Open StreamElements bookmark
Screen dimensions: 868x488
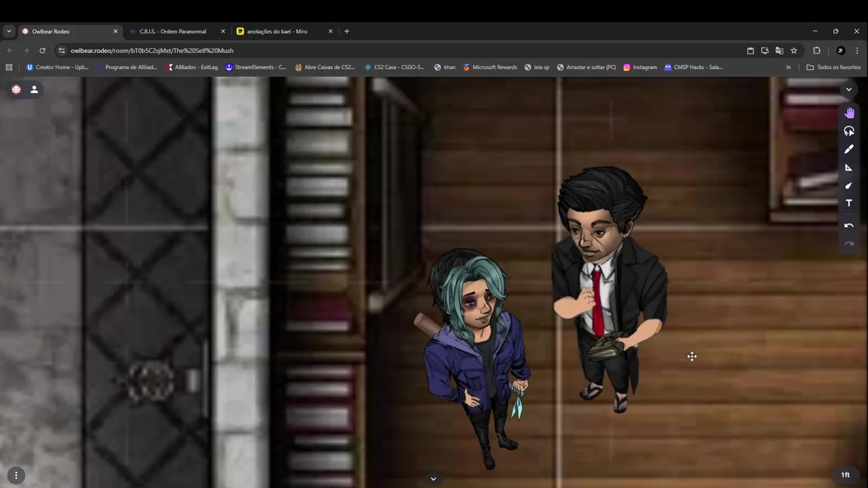click(256, 67)
